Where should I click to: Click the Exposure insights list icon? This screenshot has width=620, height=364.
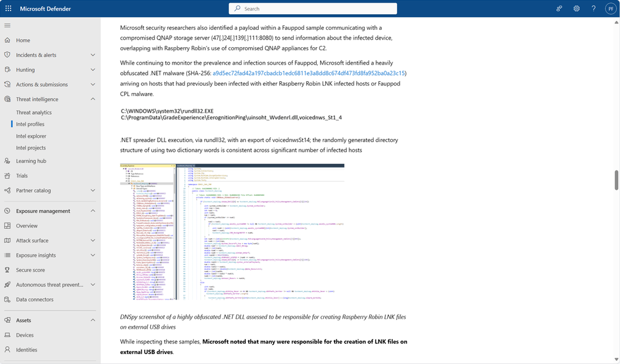click(x=7, y=255)
